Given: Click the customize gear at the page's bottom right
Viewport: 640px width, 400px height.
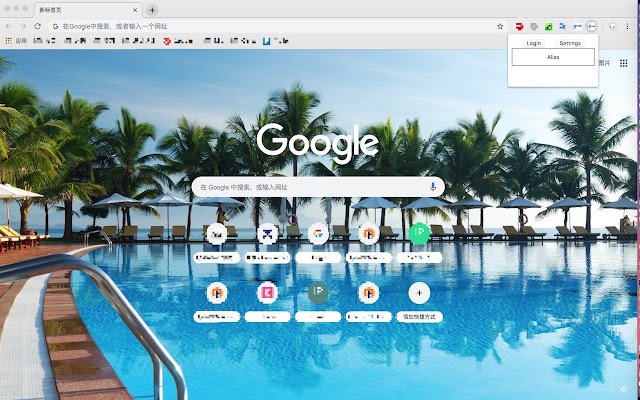Looking at the screenshot, I should coord(623,389).
